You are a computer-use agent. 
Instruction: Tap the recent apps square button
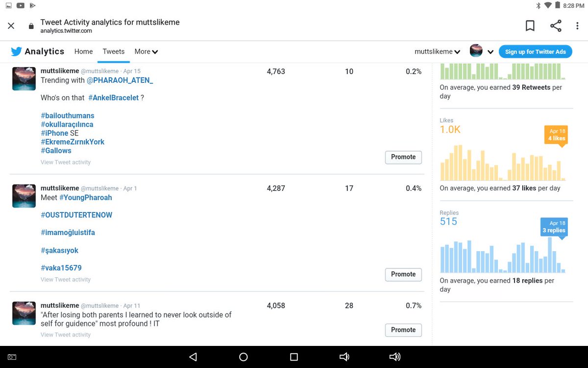click(x=294, y=357)
